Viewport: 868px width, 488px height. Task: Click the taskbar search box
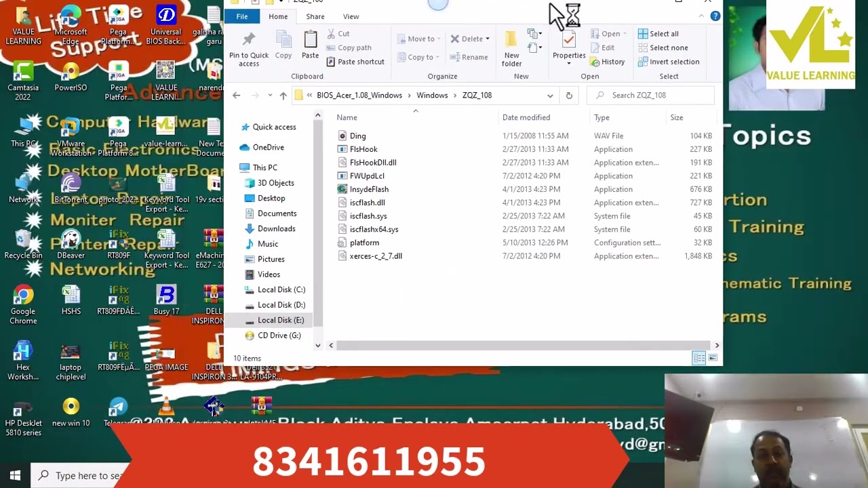click(x=80, y=475)
